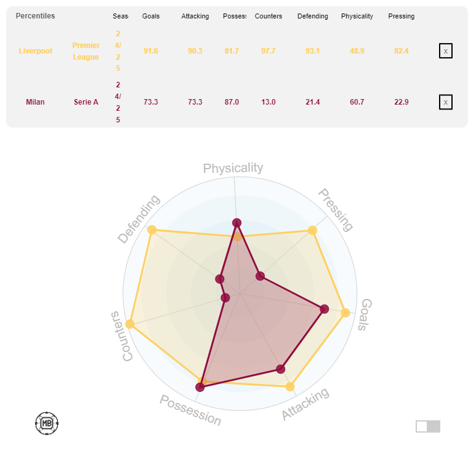Remove the Milan row with its x button
Viewport: 476px width, 451px height.
(x=445, y=102)
